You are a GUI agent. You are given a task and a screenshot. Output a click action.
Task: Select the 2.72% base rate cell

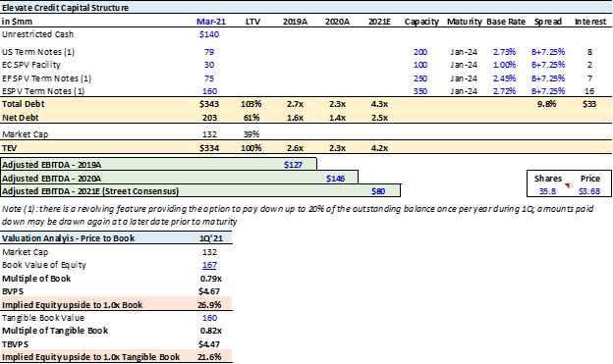(x=504, y=91)
